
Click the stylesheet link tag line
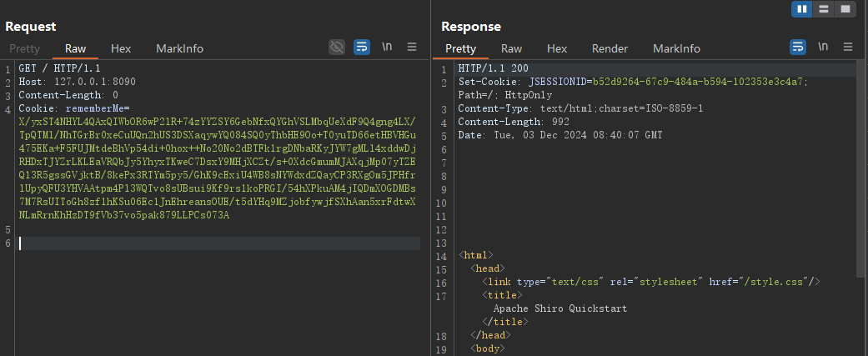click(651, 282)
